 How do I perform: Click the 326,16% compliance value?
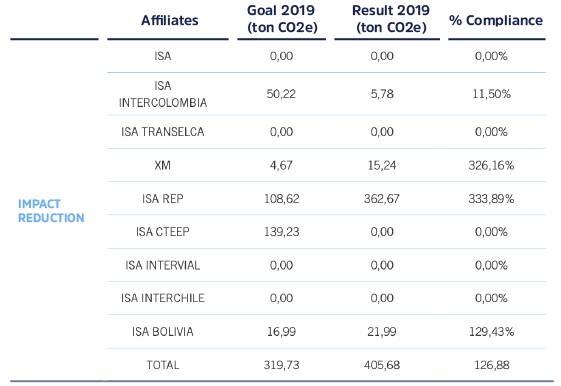491,165
